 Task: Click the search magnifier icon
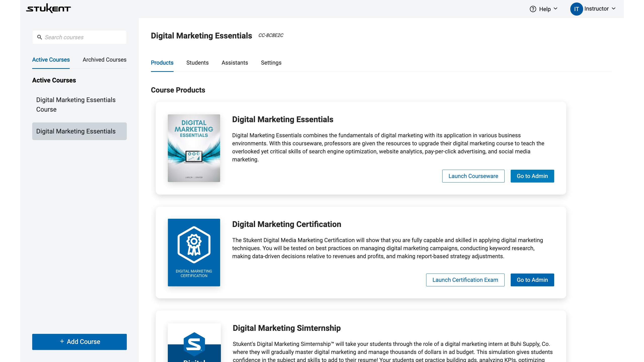39,37
